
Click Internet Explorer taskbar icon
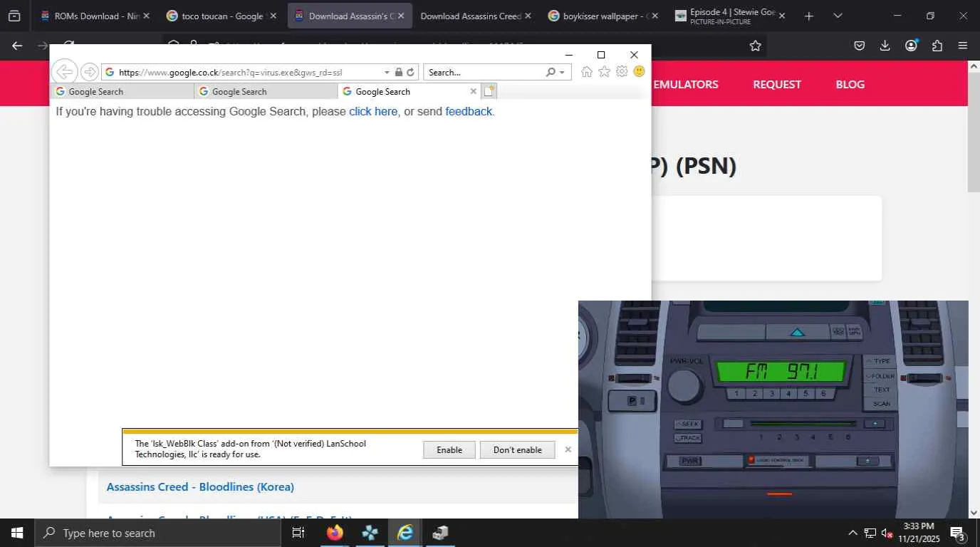tap(405, 533)
